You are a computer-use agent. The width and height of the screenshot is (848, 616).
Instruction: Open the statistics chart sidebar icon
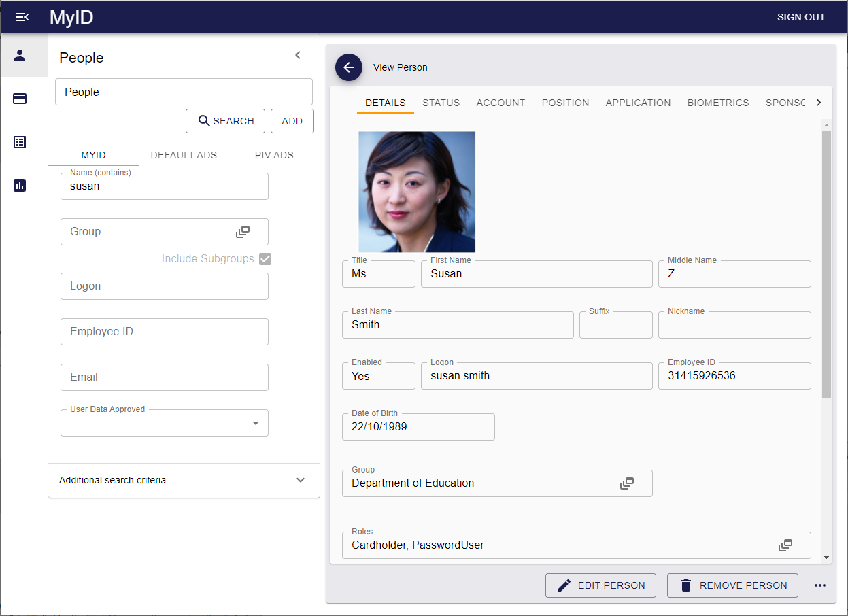click(x=20, y=186)
